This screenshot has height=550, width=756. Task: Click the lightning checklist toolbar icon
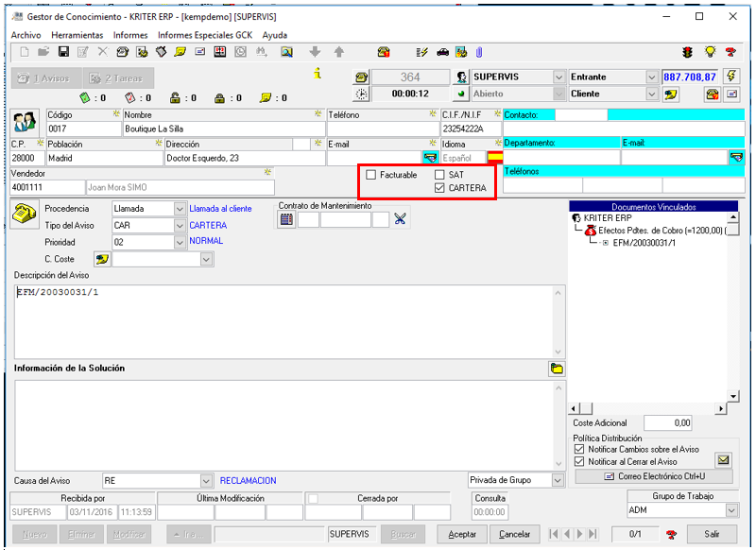point(421,52)
